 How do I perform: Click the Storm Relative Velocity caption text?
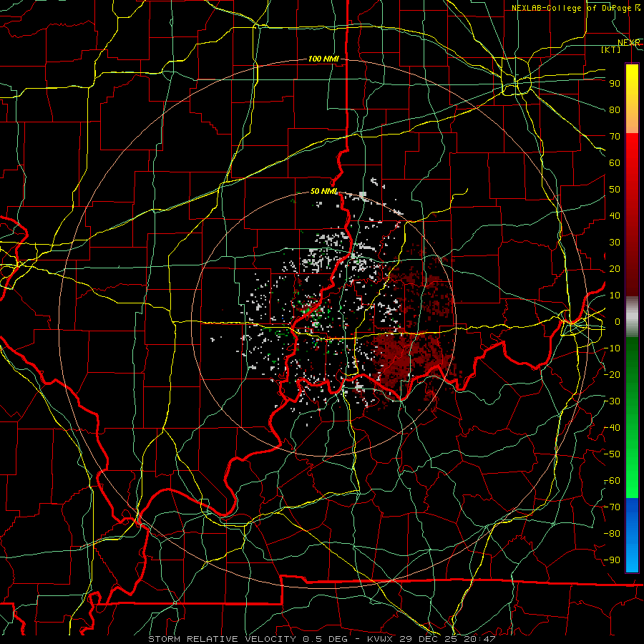pos(321,639)
